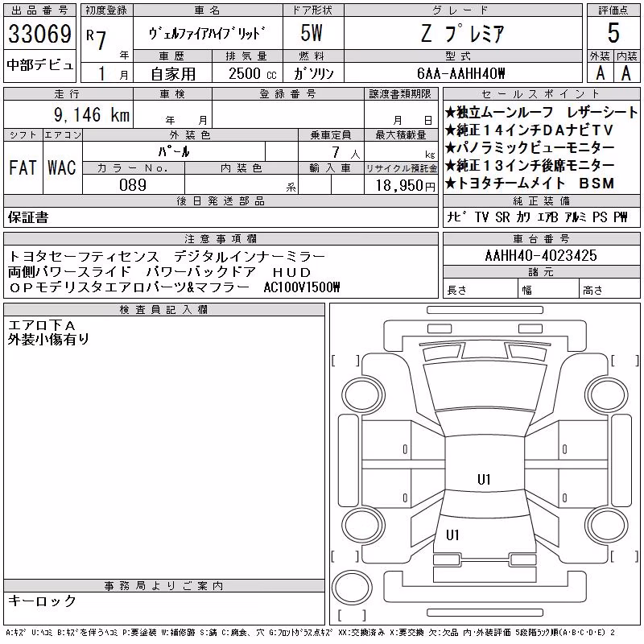644x644 pixels.
Task: Select the front right wheel in the diagram
Action: (607, 395)
